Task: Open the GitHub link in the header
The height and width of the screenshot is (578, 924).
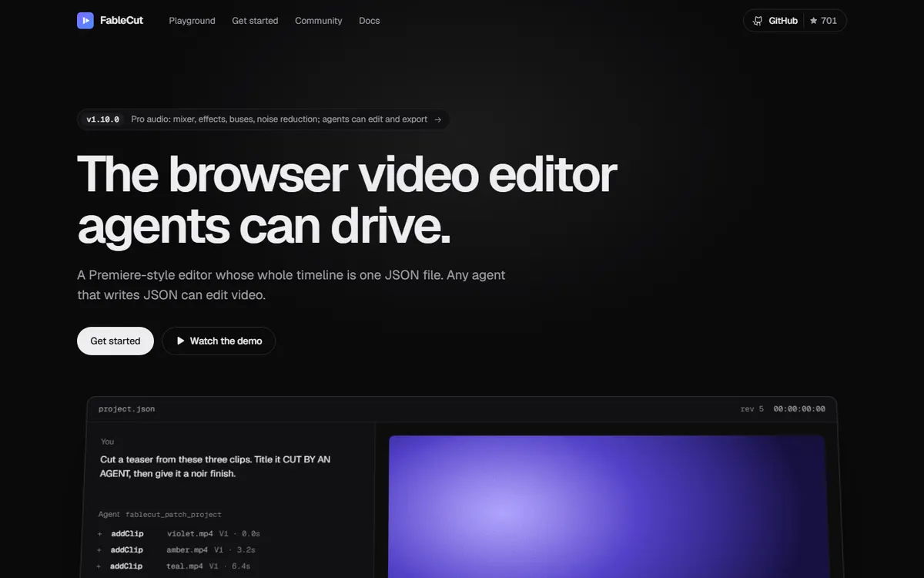Action: click(775, 21)
